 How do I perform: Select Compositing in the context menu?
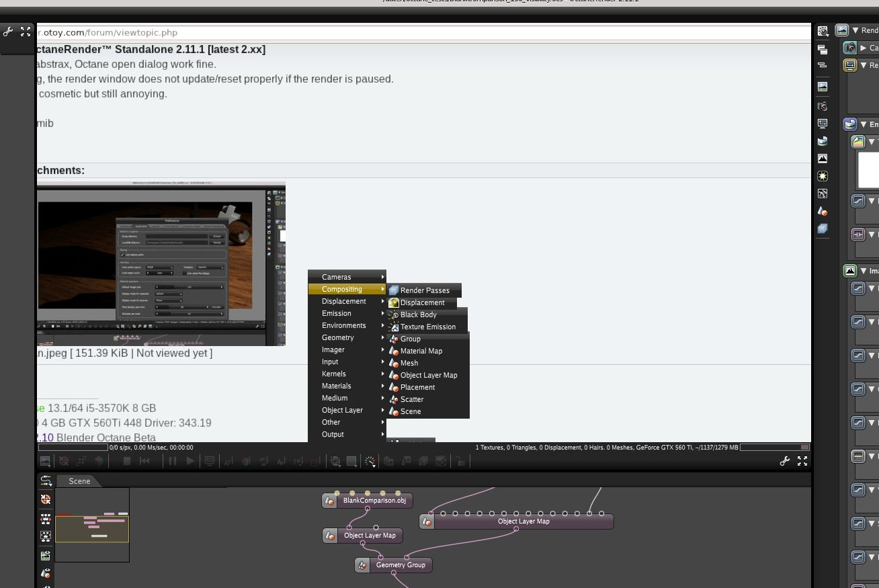(x=347, y=289)
